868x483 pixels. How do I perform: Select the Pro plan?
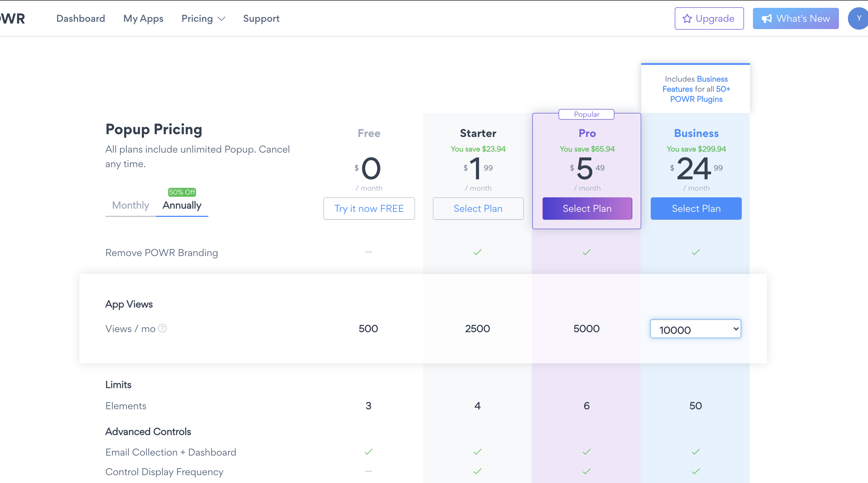(587, 209)
